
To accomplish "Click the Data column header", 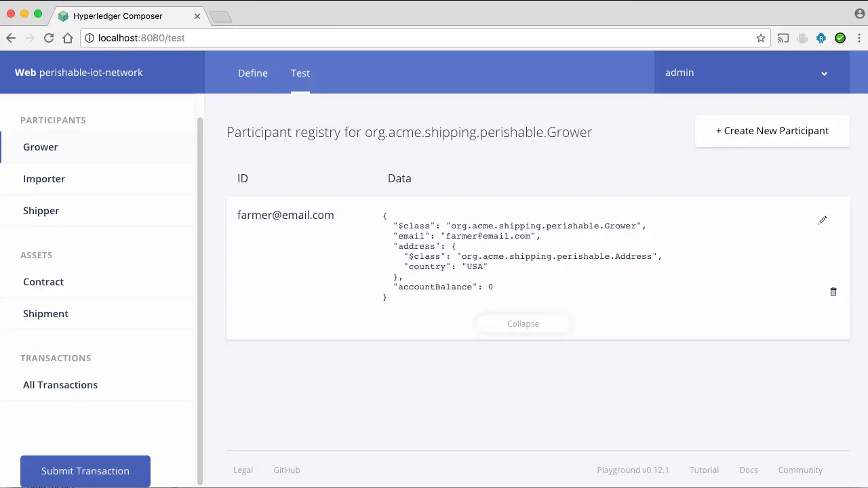I will tap(399, 178).
